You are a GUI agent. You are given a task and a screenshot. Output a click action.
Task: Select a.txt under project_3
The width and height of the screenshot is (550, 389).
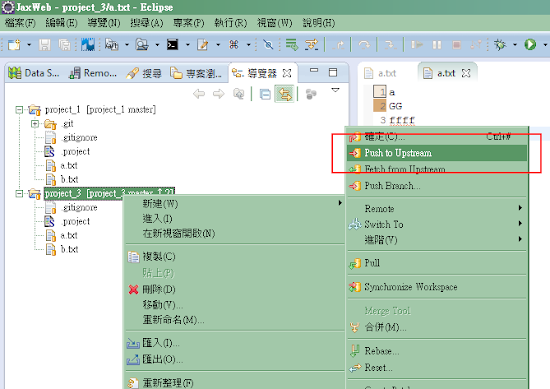[x=69, y=235]
